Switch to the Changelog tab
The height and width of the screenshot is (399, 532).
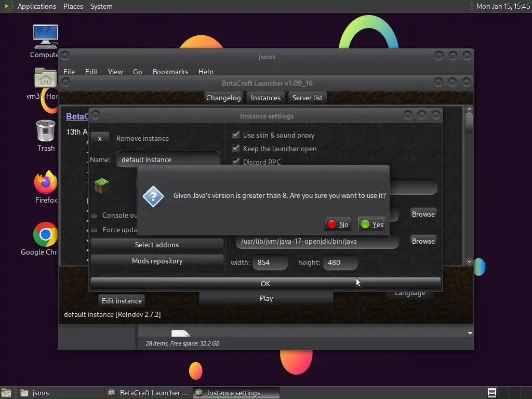coord(223,98)
